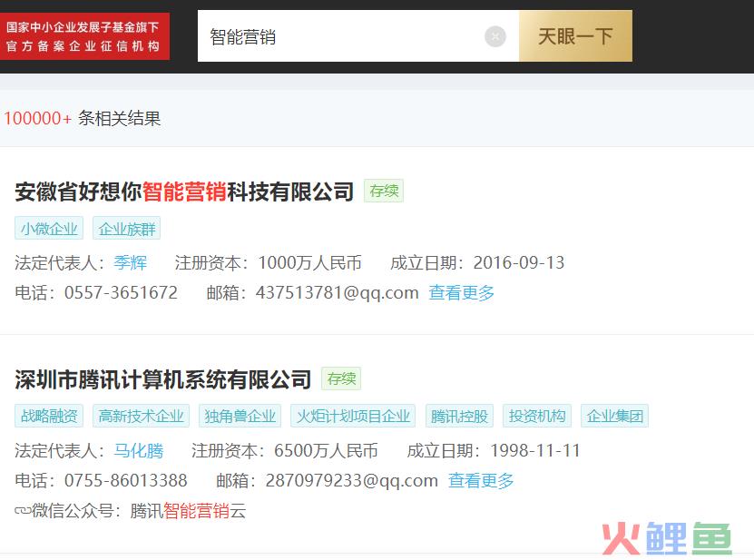
Task: Open legal representative 季辉's profile
Action: click(x=131, y=262)
